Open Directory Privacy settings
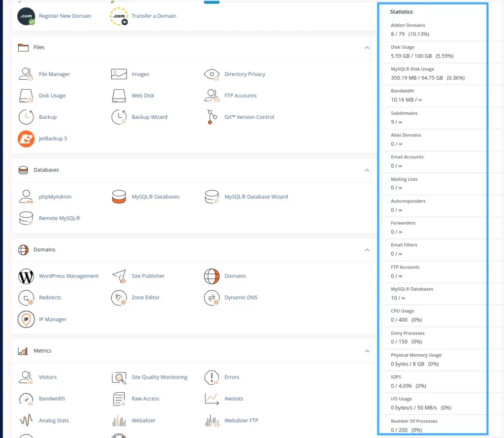 [245, 74]
